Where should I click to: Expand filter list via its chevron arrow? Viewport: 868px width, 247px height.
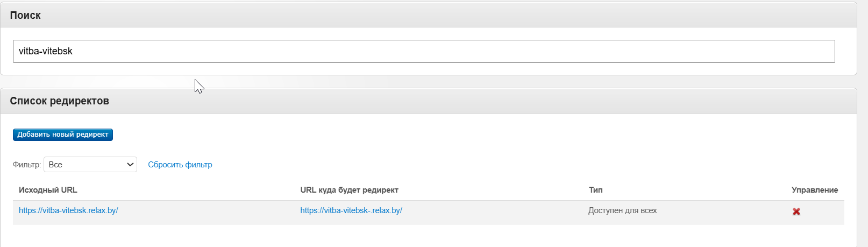(130, 165)
